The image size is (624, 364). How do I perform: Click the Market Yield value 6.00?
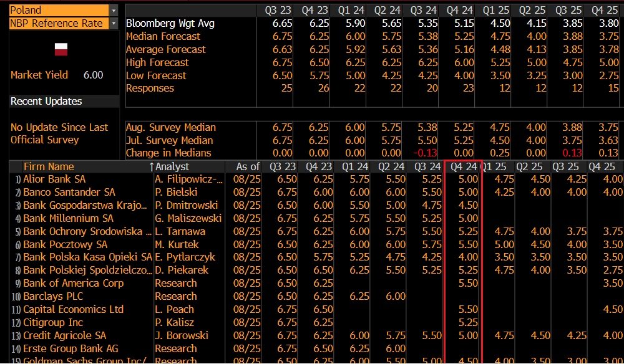(93, 75)
